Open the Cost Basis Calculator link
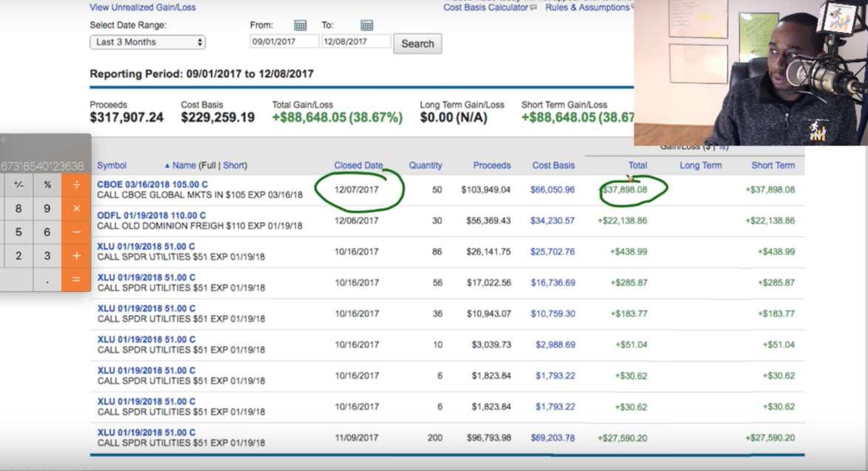The width and height of the screenshot is (868, 471). click(485, 7)
